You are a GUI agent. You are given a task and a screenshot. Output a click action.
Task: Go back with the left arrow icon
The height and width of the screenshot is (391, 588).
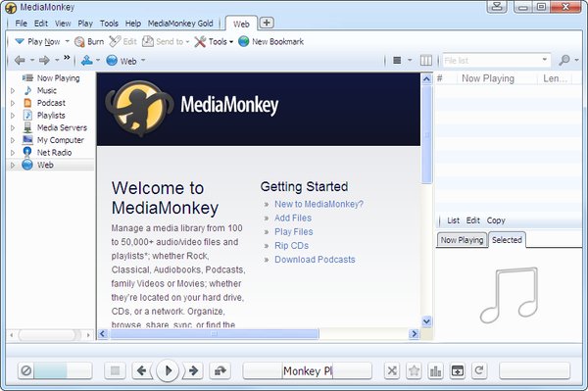20,60
